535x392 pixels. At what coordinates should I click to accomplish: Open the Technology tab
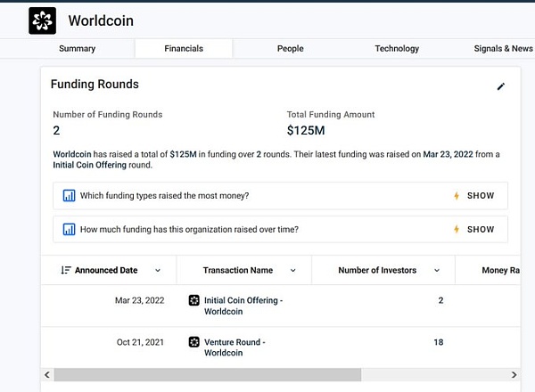pos(397,48)
